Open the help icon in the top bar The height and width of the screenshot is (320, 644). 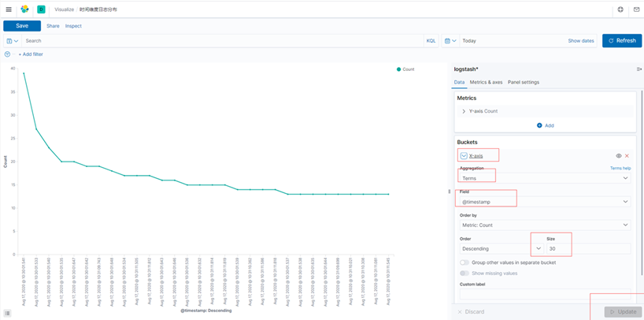pos(620,9)
